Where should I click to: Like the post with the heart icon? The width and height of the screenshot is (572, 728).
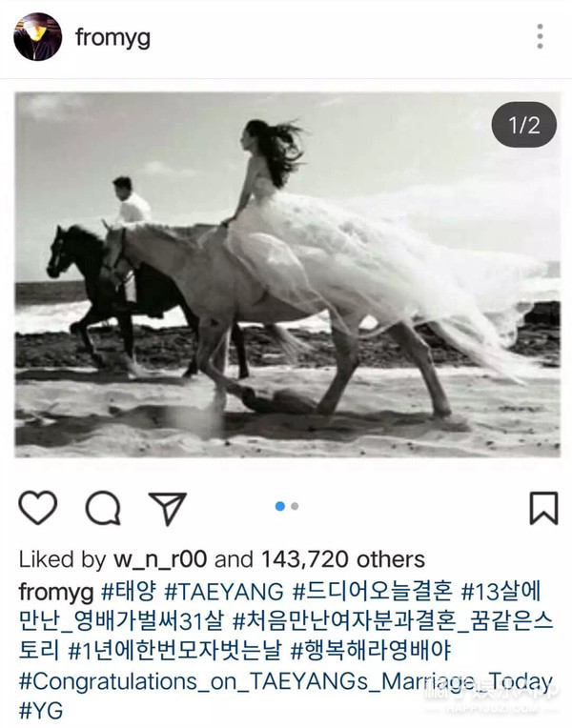pos(37,508)
